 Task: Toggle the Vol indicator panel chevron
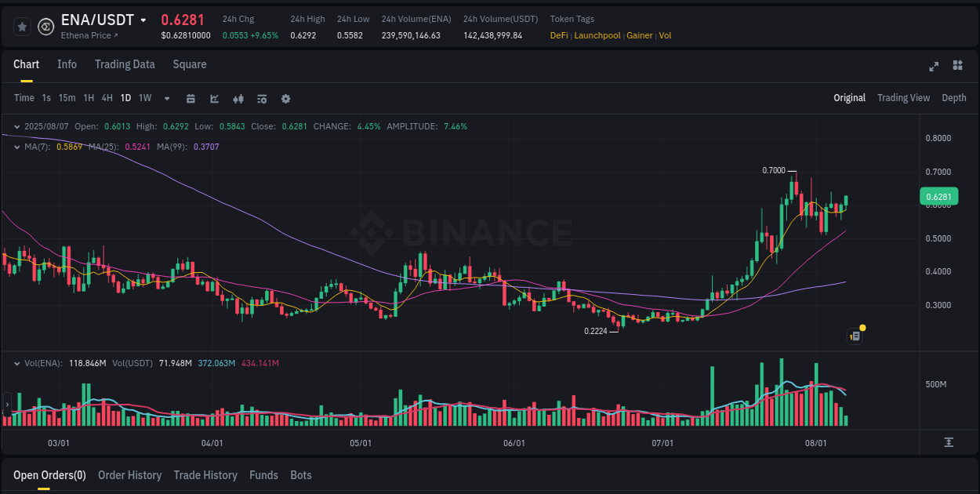[x=16, y=362]
